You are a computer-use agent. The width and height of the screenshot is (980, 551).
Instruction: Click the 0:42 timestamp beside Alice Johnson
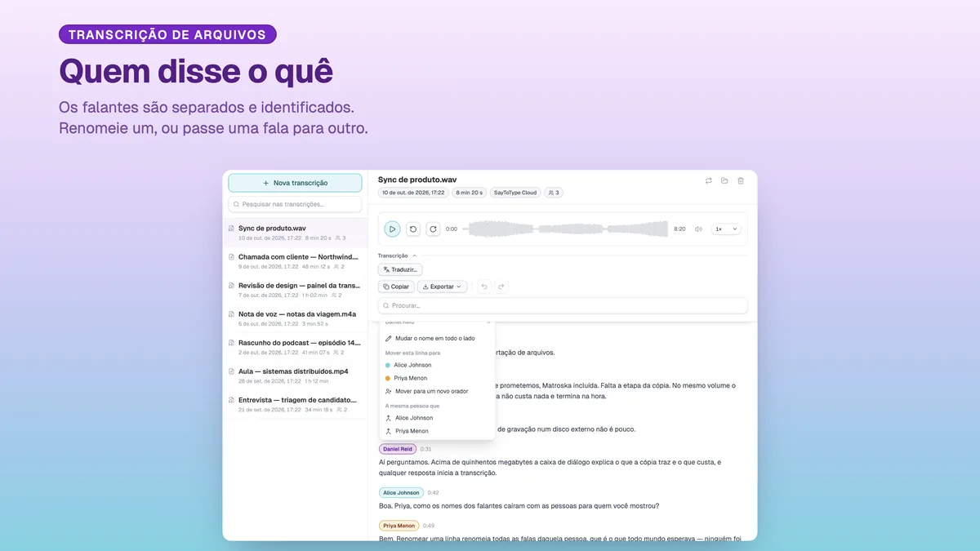click(x=432, y=493)
